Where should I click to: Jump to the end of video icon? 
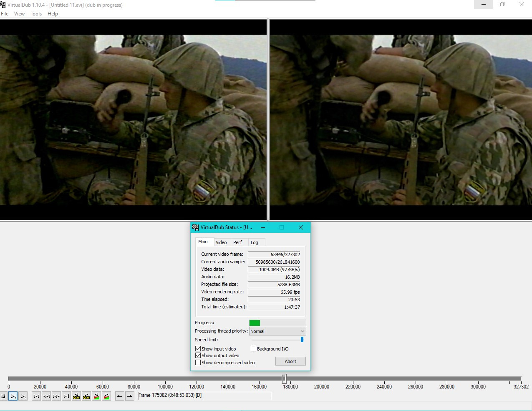(66, 396)
